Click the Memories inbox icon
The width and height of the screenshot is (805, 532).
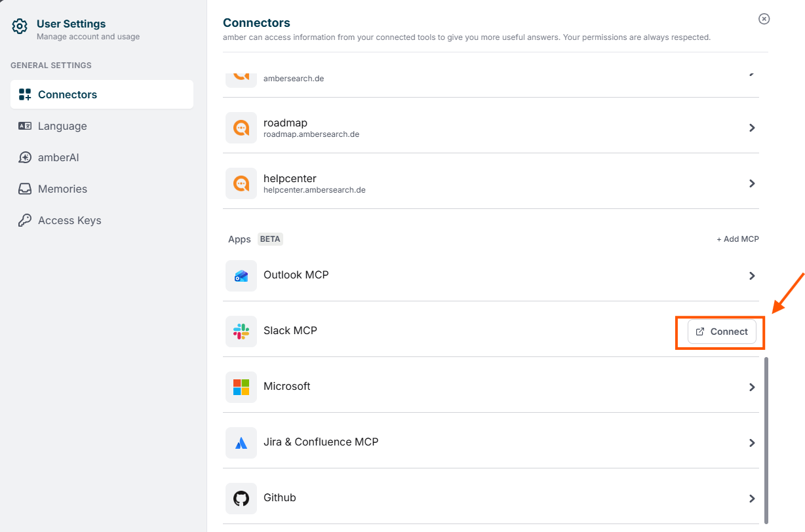[25, 189]
